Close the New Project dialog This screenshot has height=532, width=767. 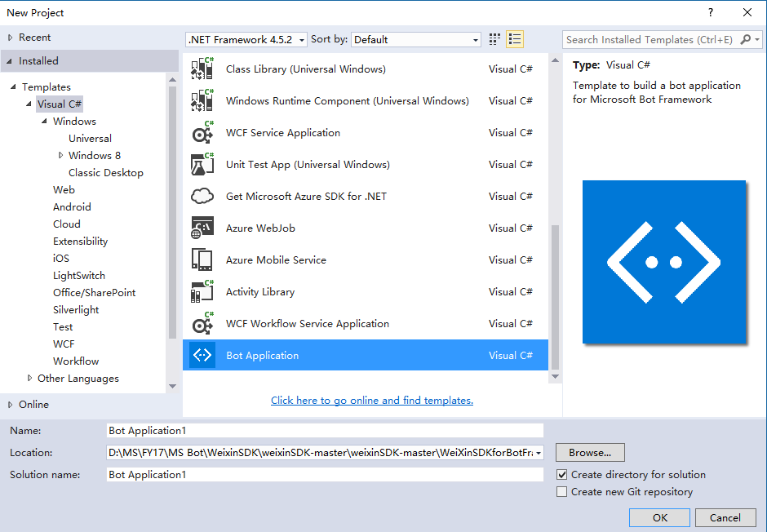747,13
